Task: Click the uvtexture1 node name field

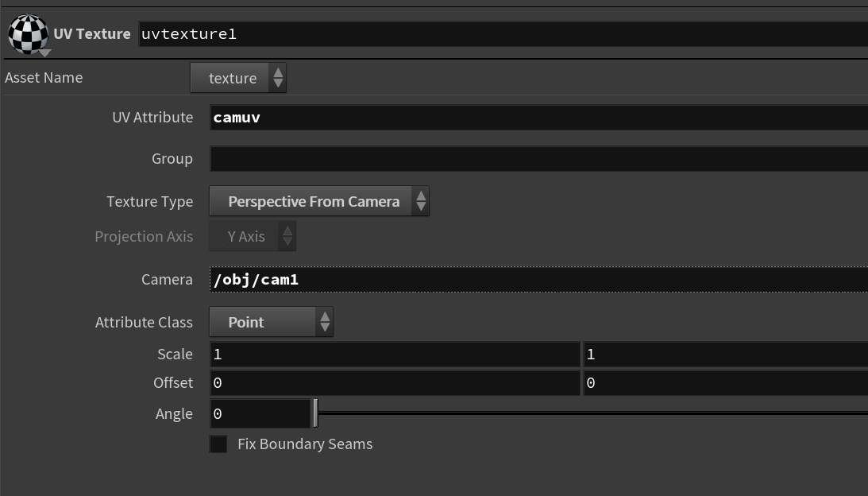Action: pos(503,34)
